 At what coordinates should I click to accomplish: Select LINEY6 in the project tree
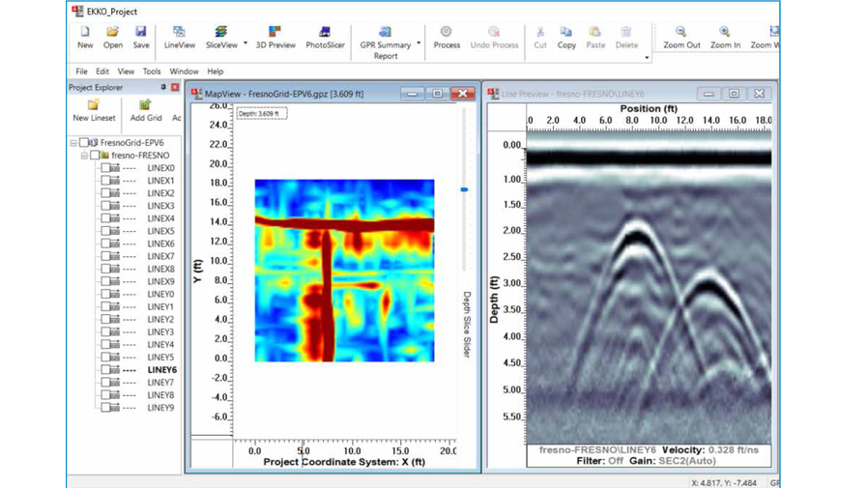click(x=161, y=369)
